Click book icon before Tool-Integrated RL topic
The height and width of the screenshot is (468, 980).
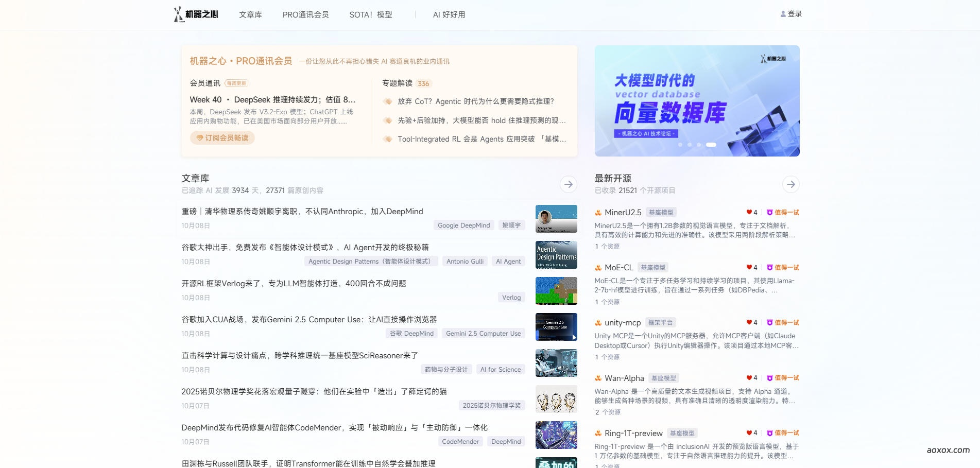pyautogui.click(x=388, y=139)
